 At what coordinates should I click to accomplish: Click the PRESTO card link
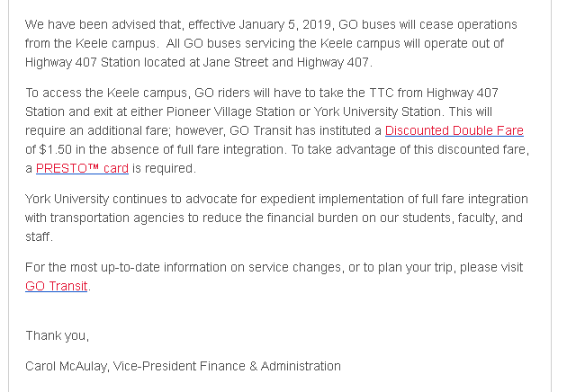point(82,168)
